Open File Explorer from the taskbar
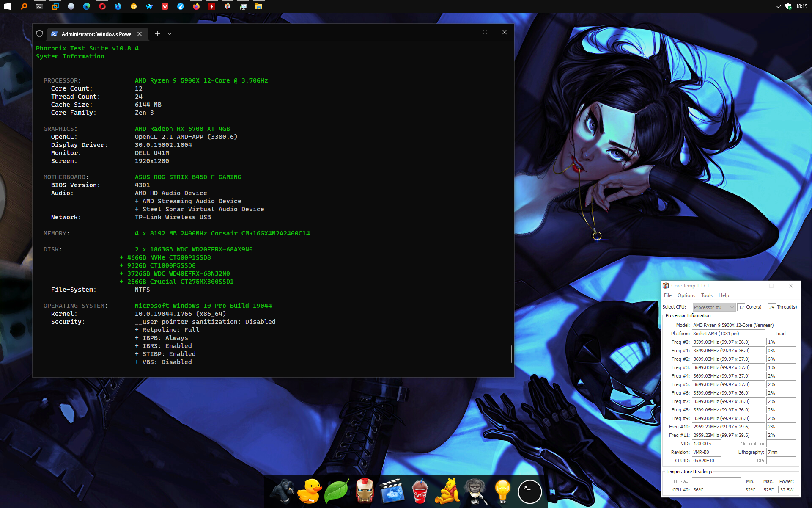This screenshot has width=812, height=508. point(258,6)
